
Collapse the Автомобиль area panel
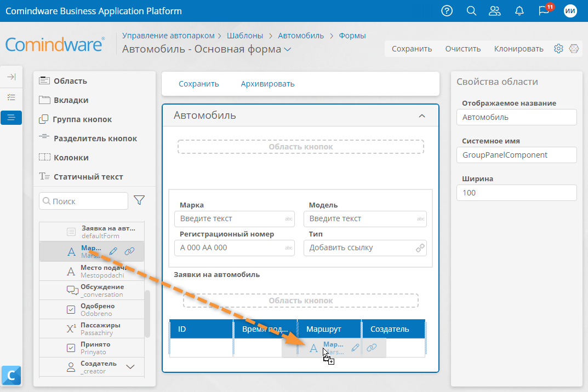(x=422, y=116)
